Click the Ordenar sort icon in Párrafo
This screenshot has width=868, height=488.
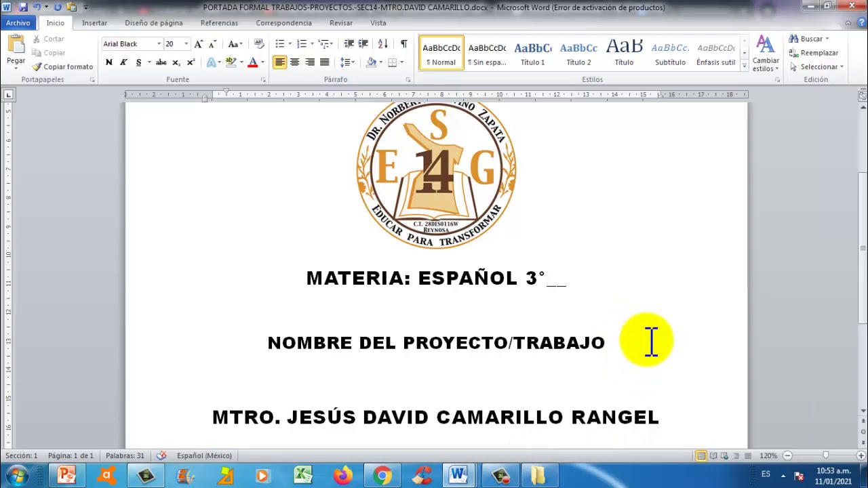pyautogui.click(x=382, y=44)
